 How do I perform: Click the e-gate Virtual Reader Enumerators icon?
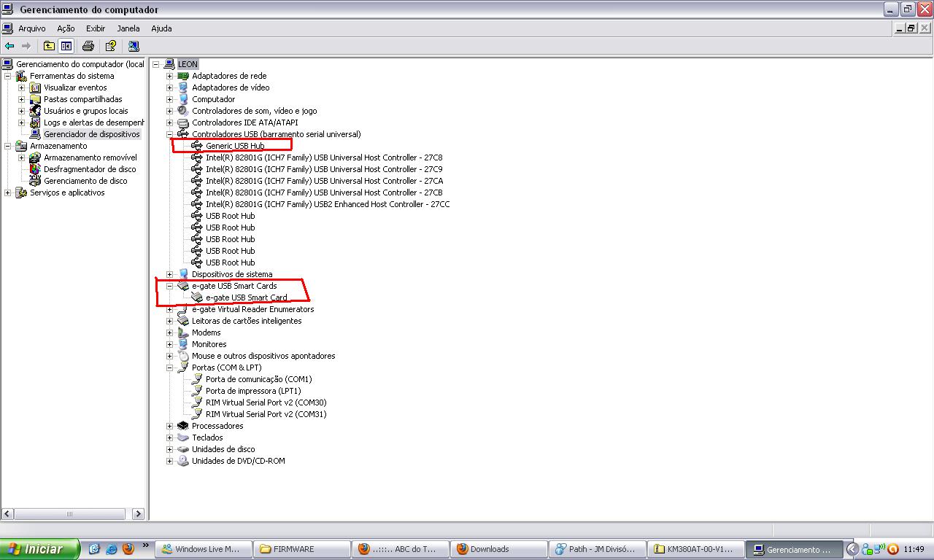183,309
